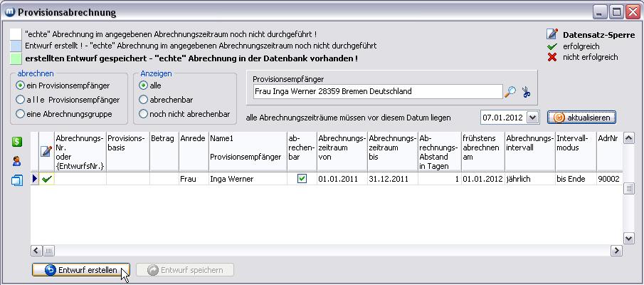Click the magnifier search icon beside Provisionsempfänger

(x=510, y=92)
